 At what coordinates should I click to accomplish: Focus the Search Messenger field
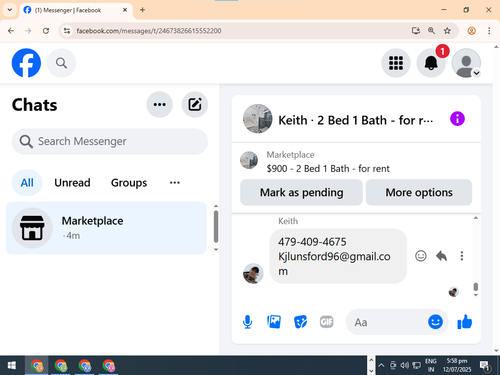click(x=110, y=141)
